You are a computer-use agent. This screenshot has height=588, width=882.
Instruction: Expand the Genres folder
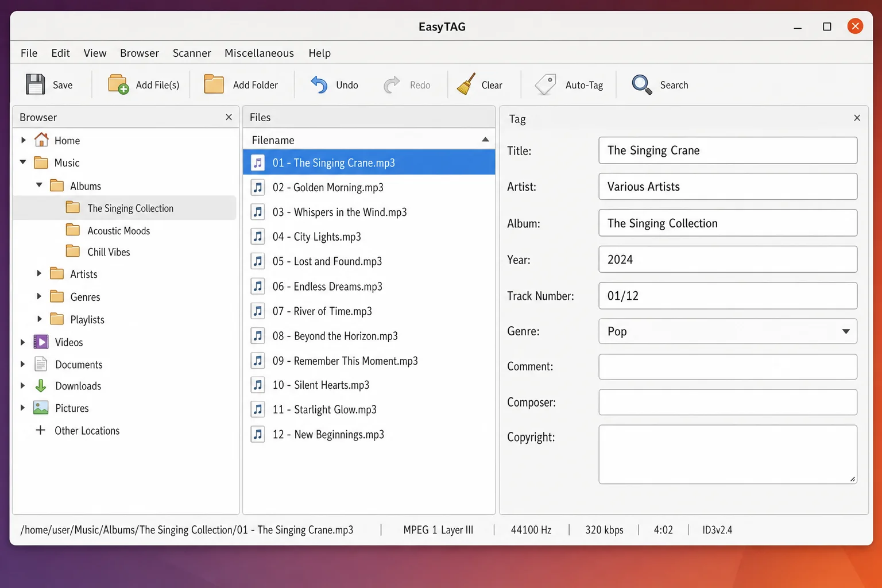(39, 296)
